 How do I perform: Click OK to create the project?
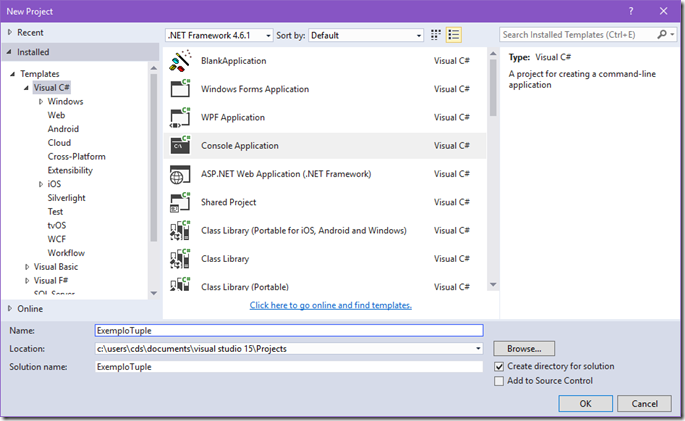585,404
